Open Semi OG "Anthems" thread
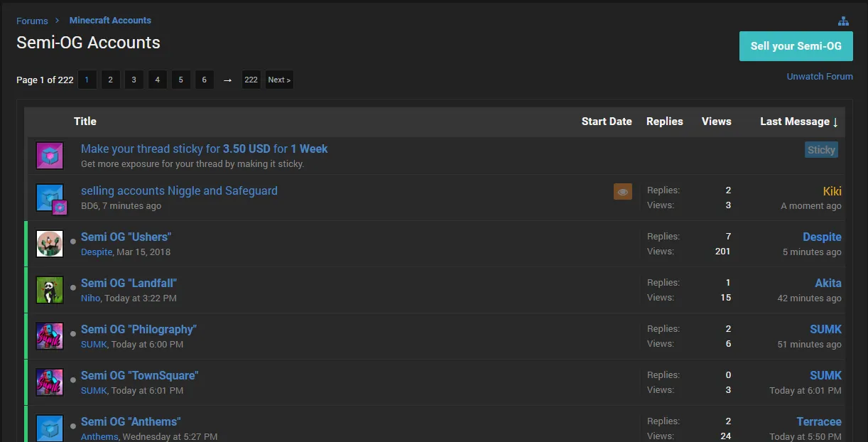Viewport: 868px width, 442px height. (131, 421)
